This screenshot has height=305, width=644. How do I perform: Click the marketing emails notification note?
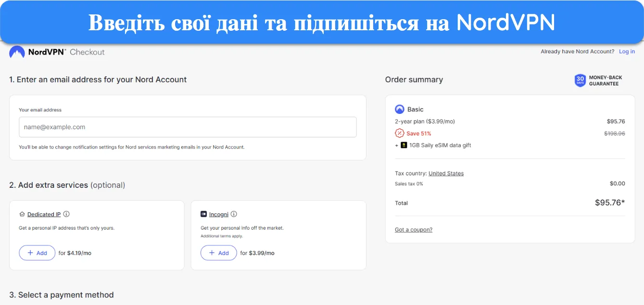[132, 147]
